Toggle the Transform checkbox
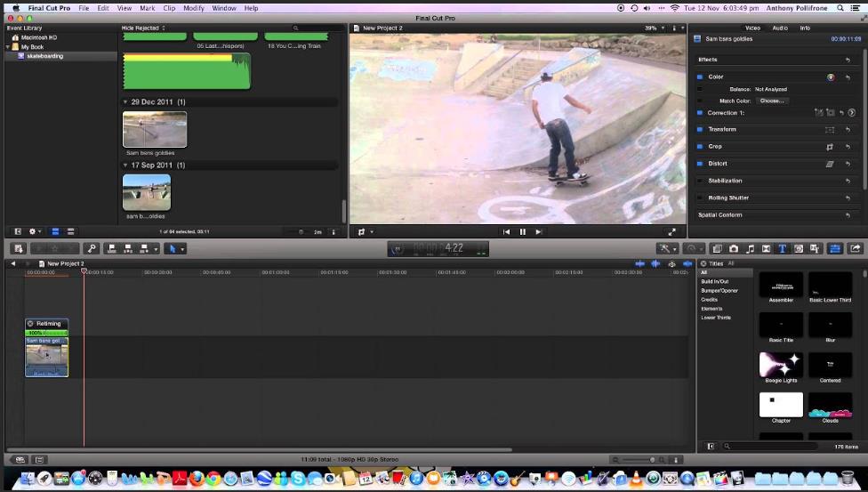The width and height of the screenshot is (868, 492). coord(700,130)
